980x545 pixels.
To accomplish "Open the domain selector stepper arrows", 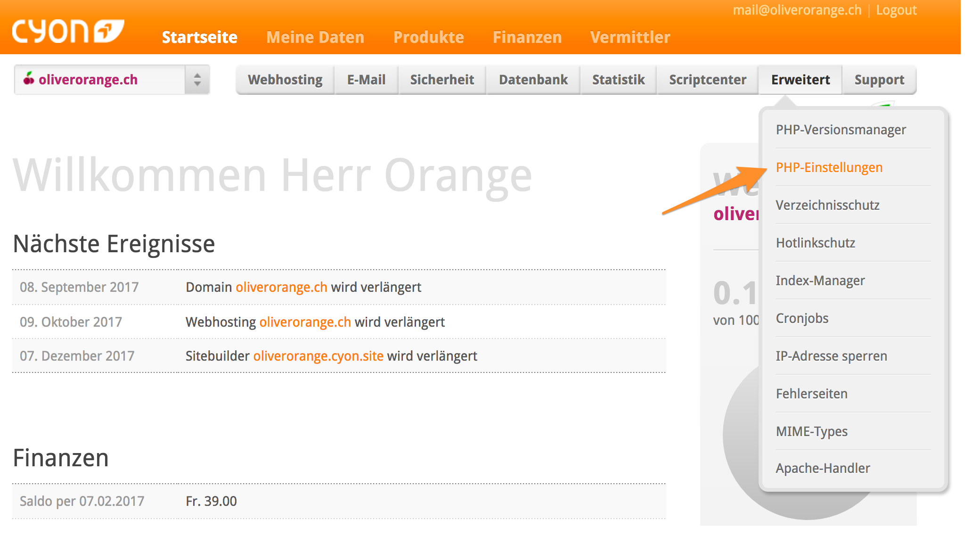I will click(x=197, y=80).
